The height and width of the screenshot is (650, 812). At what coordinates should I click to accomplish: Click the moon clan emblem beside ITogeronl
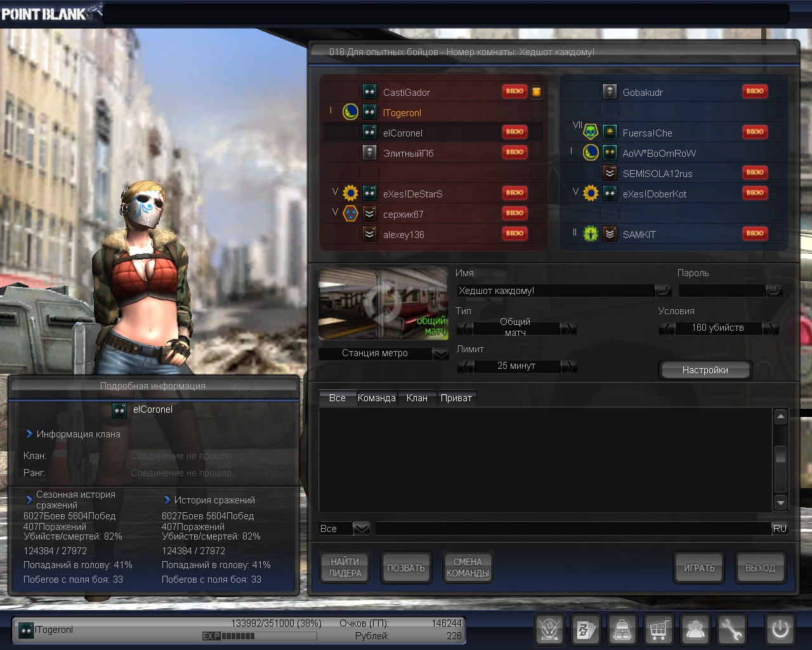click(350, 112)
